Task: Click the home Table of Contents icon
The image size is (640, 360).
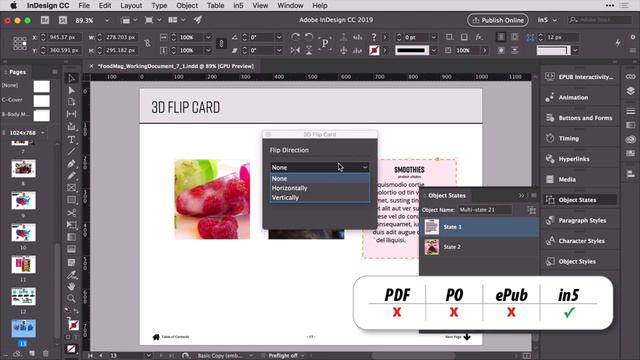Action: [156, 337]
